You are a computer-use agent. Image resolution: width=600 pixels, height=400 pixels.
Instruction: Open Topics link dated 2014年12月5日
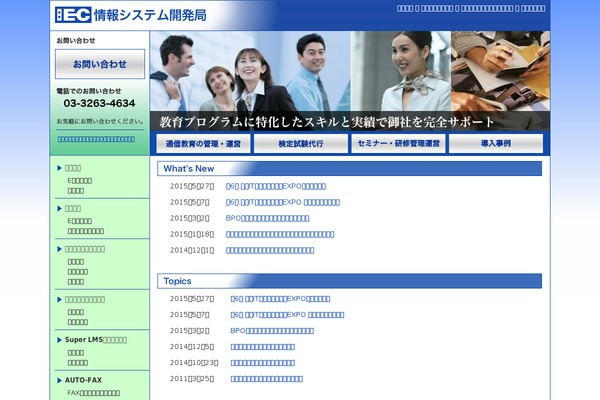coord(262,347)
